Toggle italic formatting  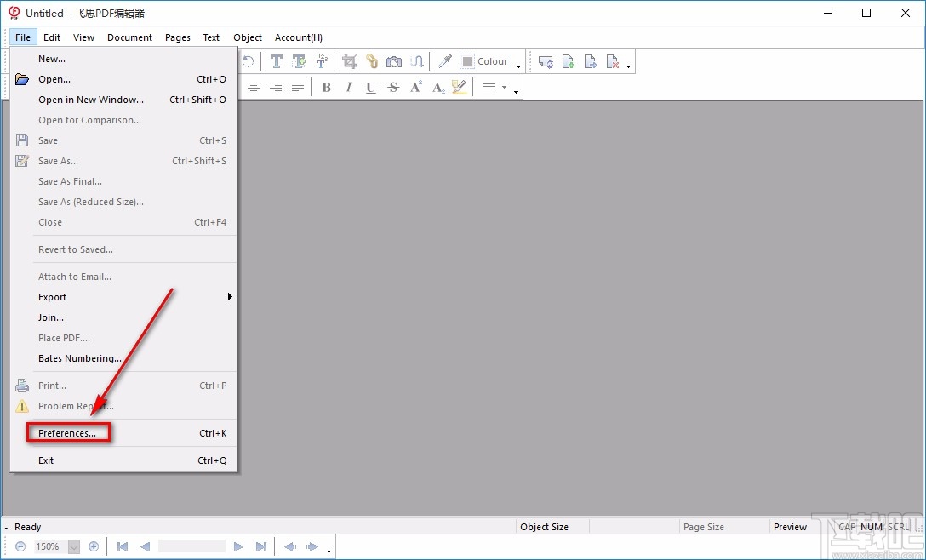click(x=348, y=87)
